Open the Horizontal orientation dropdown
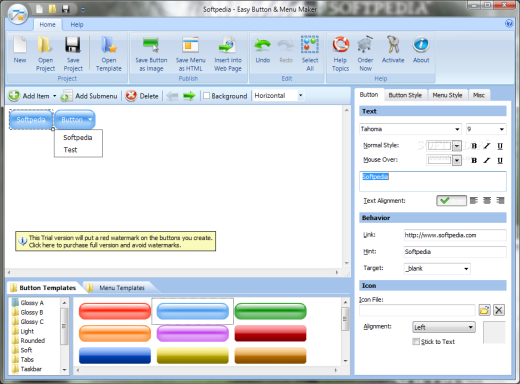Viewport: 520px width, 384px height. point(300,95)
